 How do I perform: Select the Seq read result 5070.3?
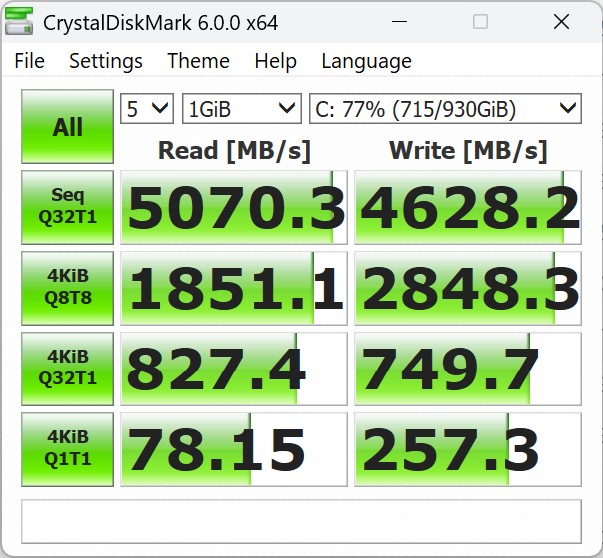[234, 207]
